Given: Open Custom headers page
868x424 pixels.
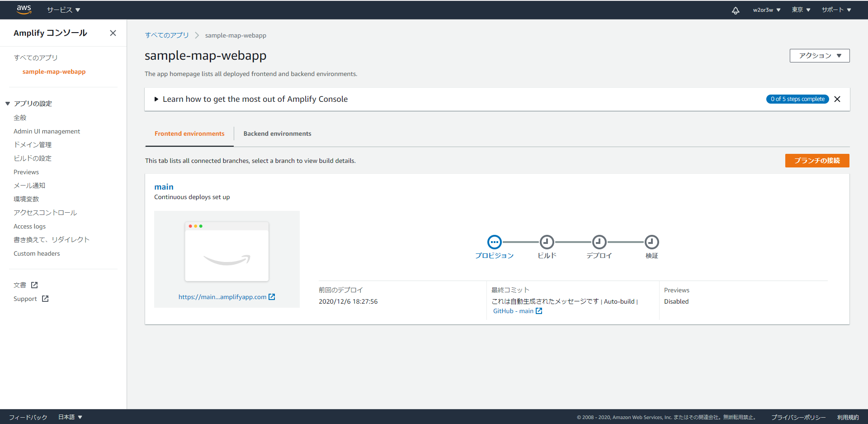Looking at the screenshot, I should click(37, 253).
